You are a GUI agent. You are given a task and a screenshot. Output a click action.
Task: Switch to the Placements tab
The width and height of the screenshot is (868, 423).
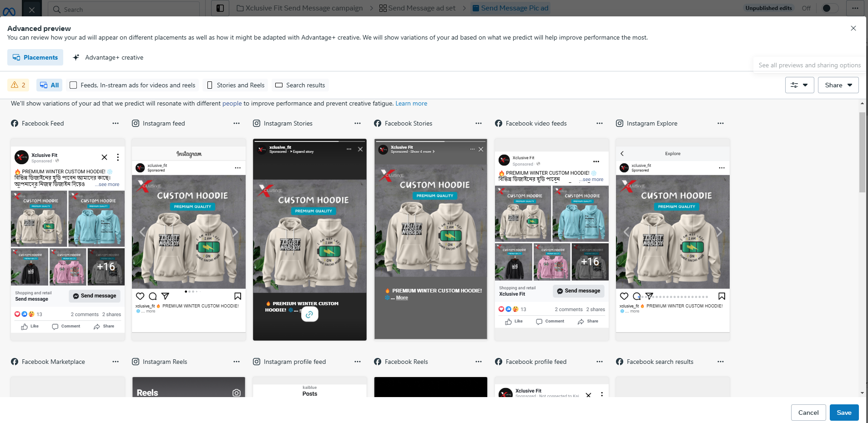point(35,57)
